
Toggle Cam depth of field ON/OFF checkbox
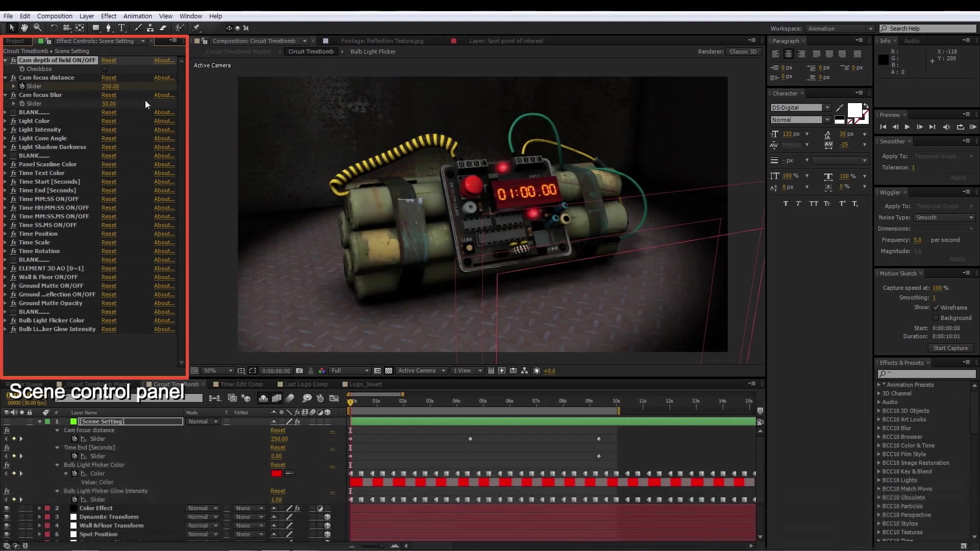coord(105,68)
